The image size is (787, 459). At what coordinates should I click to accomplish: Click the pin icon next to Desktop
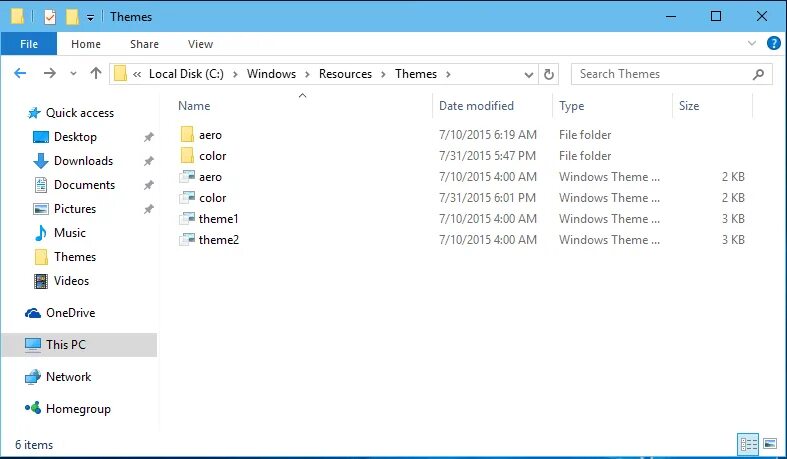149,137
